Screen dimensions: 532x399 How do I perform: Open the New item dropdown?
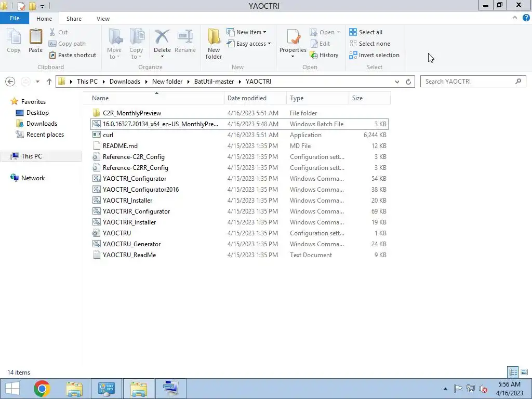tap(264, 32)
